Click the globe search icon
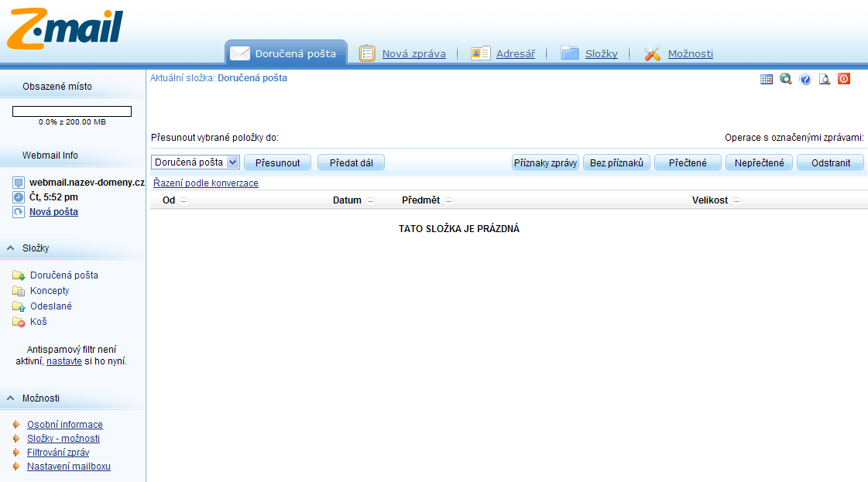 click(x=786, y=79)
